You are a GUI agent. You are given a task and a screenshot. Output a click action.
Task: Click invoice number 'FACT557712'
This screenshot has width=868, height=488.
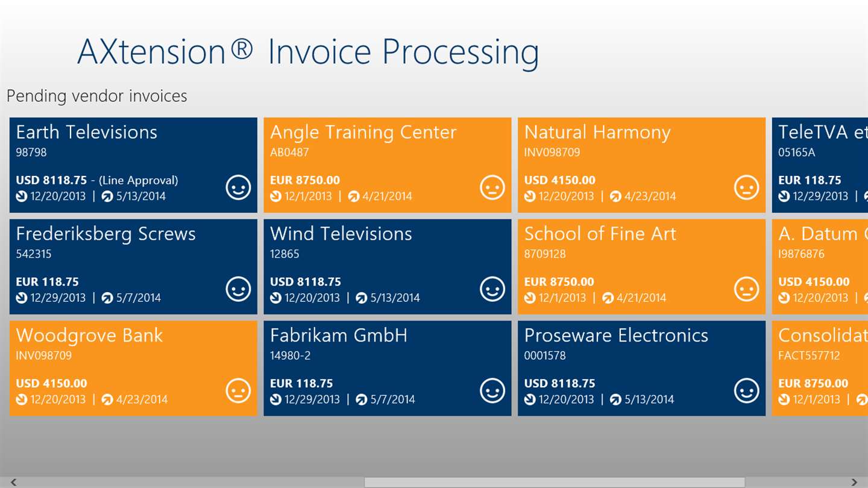[x=809, y=356]
